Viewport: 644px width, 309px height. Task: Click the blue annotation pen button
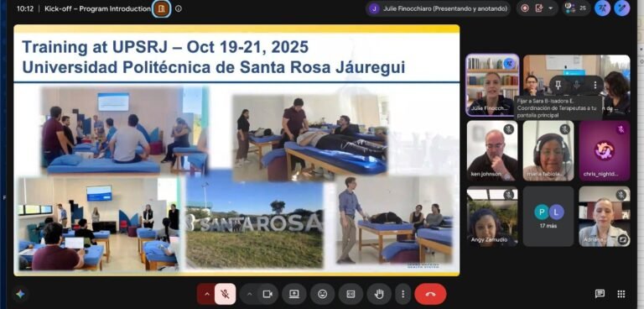coord(622,8)
